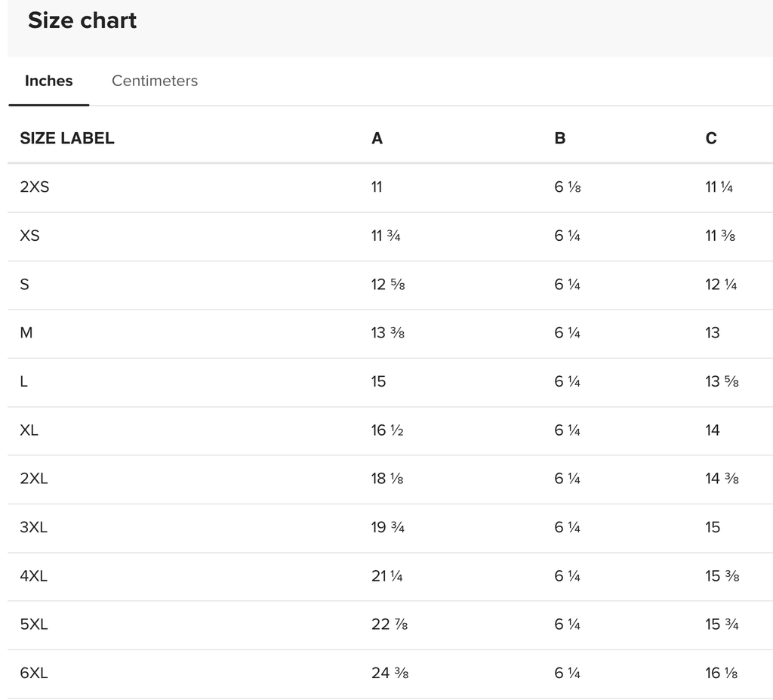Screen dimensions: 773x700
Task: Select the 3XL size row label
Action: [x=33, y=527]
